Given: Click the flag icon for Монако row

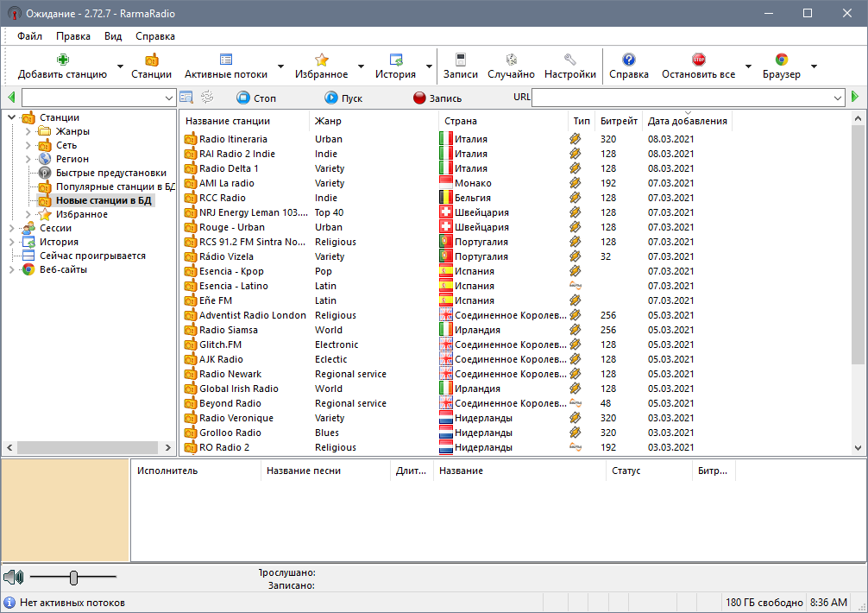Looking at the screenshot, I should pyautogui.click(x=445, y=183).
